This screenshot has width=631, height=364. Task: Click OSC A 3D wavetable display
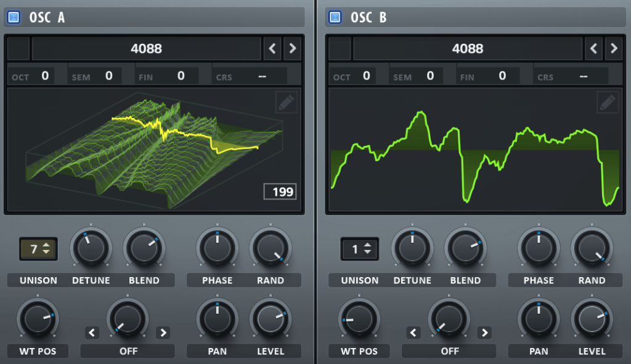[154, 150]
